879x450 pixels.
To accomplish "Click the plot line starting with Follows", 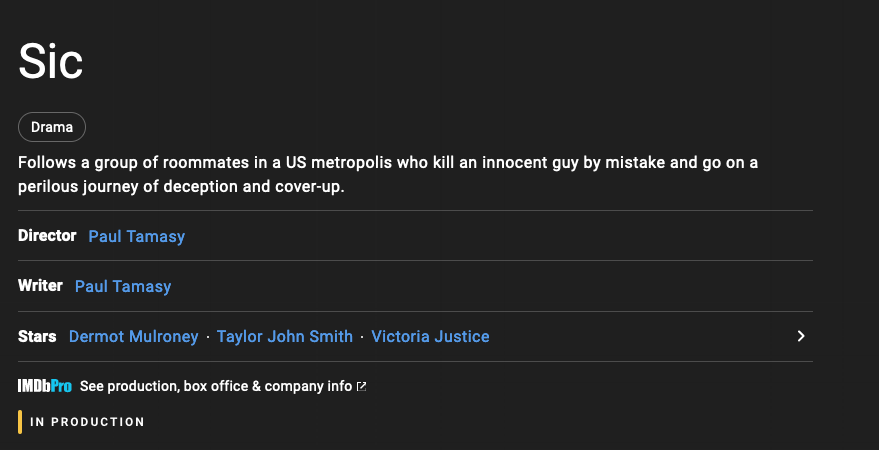I will (388, 163).
